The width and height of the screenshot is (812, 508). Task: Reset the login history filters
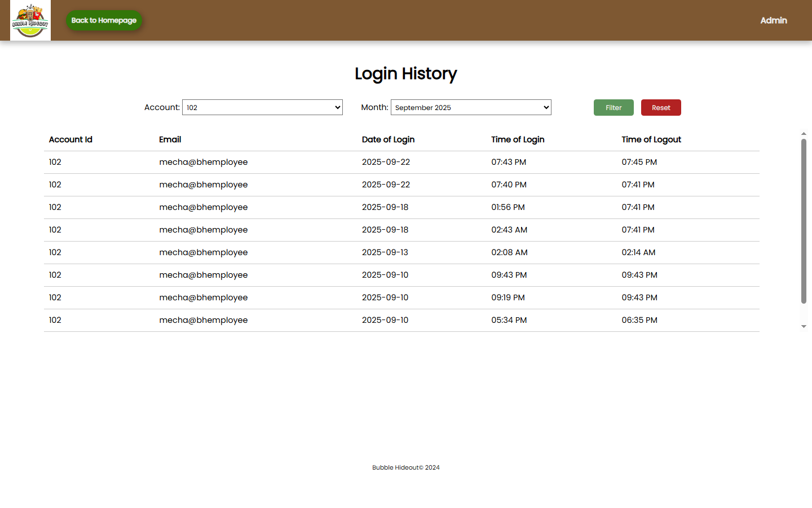tap(661, 108)
